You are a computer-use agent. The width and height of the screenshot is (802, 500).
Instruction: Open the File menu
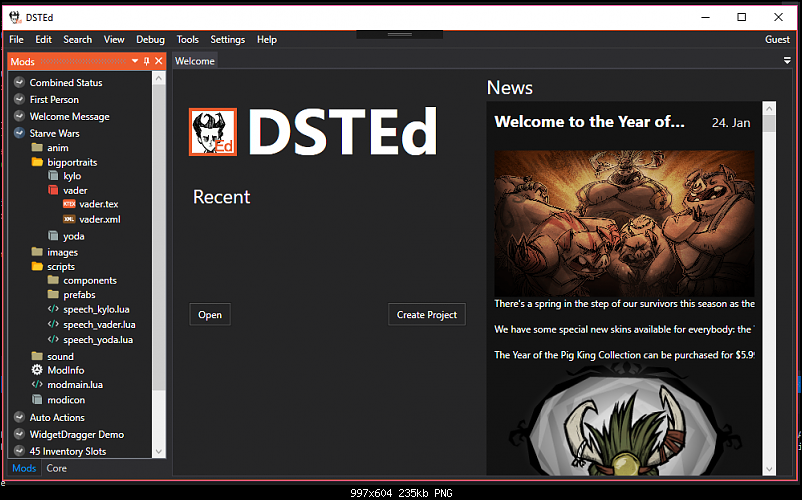16,39
